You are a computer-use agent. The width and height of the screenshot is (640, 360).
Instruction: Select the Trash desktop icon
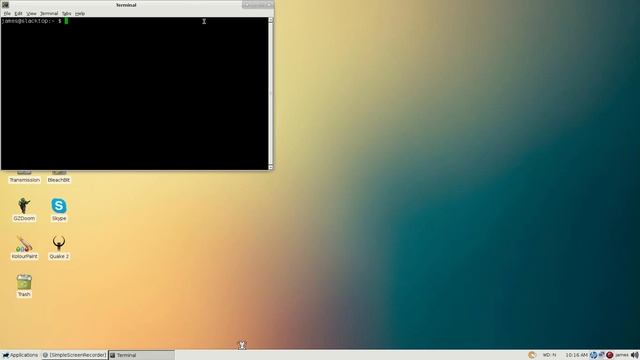(x=24, y=285)
